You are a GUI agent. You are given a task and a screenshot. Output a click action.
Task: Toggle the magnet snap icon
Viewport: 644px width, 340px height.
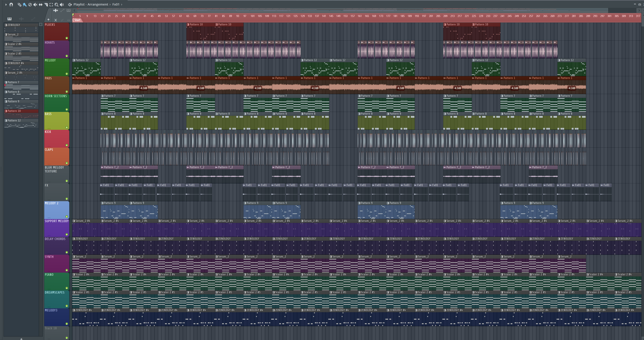(x=11, y=5)
